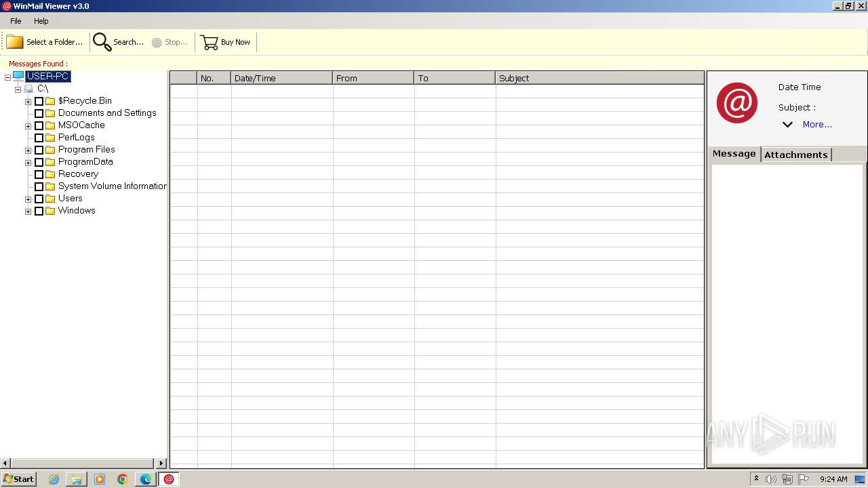
Task: Click the taskbar clock showing 9:24 AM
Action: [x=833, y=479]
